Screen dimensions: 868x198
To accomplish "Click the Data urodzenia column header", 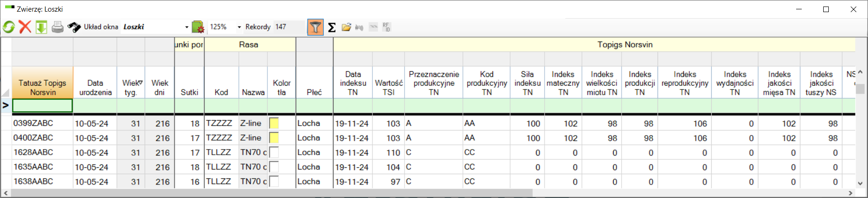I will pyautogui.click(x=95, y=82).
